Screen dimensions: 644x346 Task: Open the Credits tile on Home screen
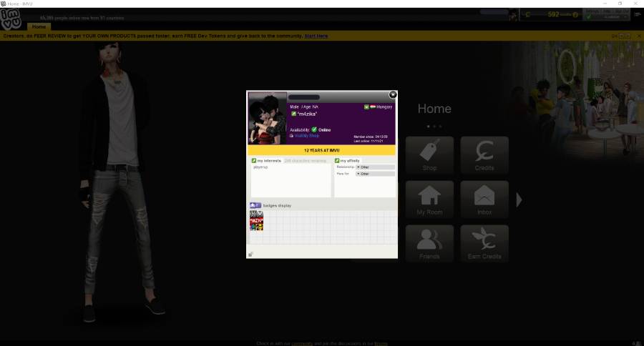point(484,155)
